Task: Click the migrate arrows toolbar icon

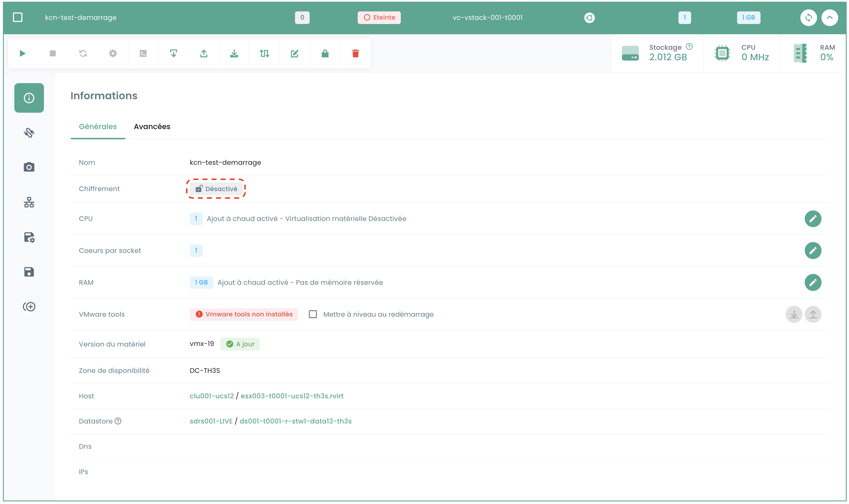Action: tap(264, 53)
